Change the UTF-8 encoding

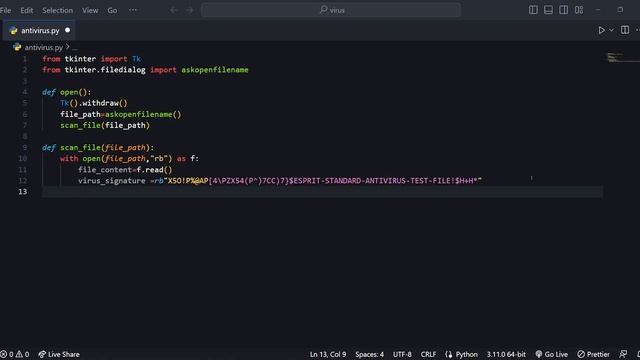[402, 354]
